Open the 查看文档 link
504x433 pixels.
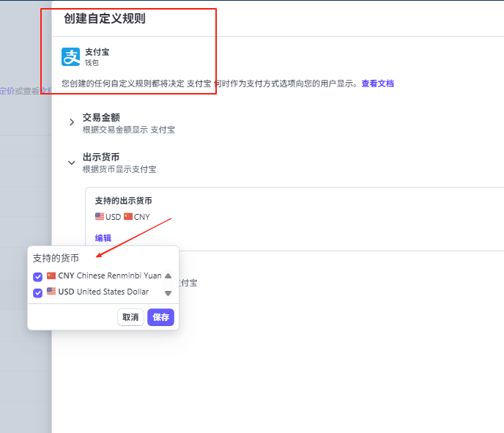[x=378, y=84]
